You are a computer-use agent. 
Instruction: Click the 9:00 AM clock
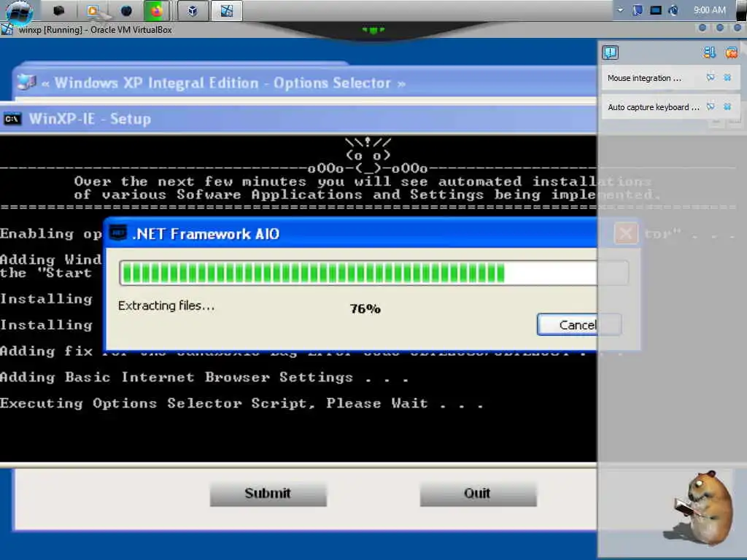[x=709, y=10]
